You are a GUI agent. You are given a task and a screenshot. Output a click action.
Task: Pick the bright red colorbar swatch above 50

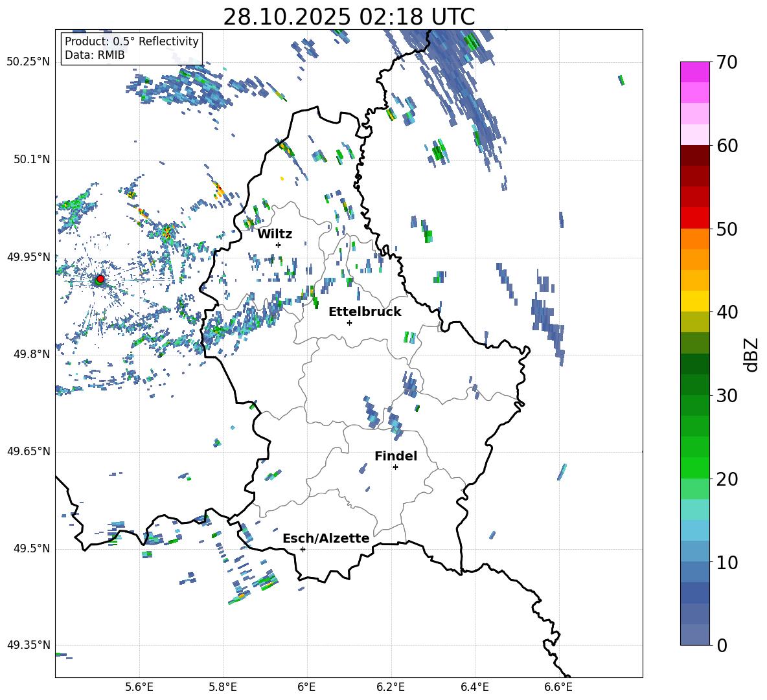click(695, 218)
